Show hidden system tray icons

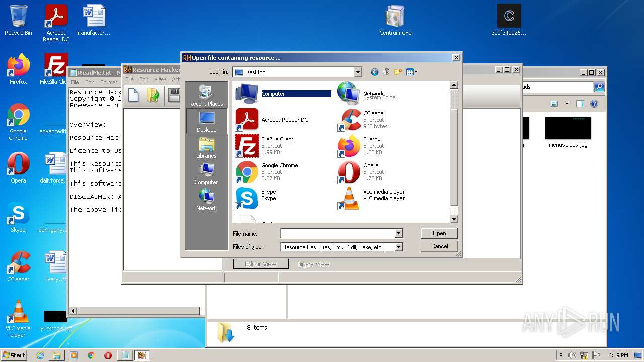(x=561, y=355)
